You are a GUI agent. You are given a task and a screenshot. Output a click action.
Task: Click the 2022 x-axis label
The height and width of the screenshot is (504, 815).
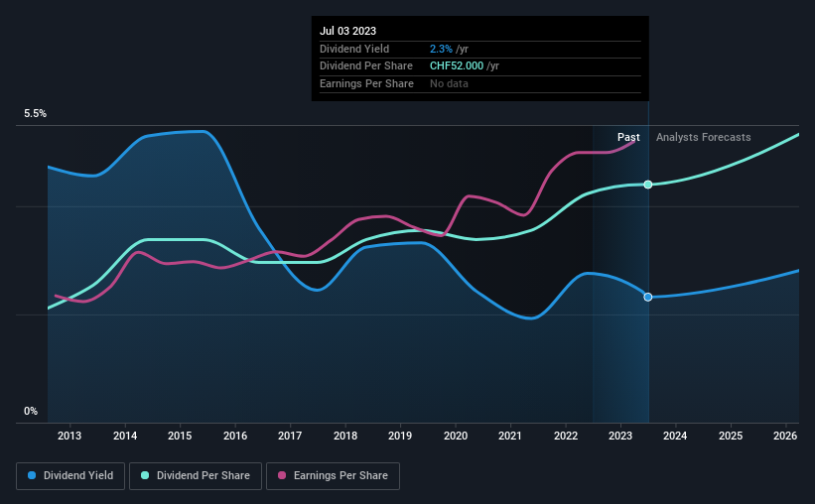tap(566, 436)
